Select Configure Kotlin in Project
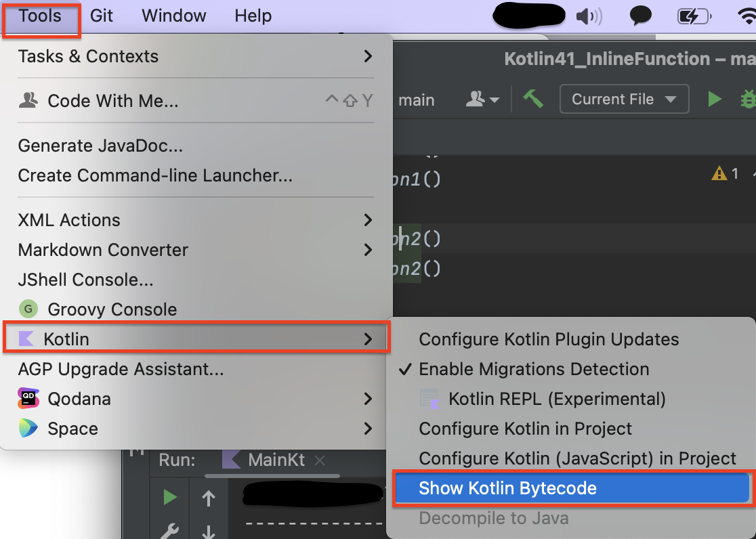Viewport: 756px width, 539px height. (571, 429)
